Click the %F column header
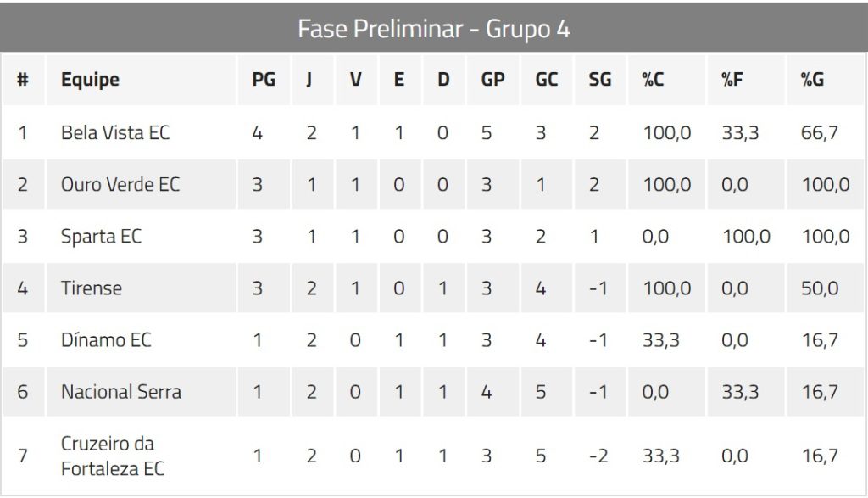The image size is (868, 498). tap(732, 80)
